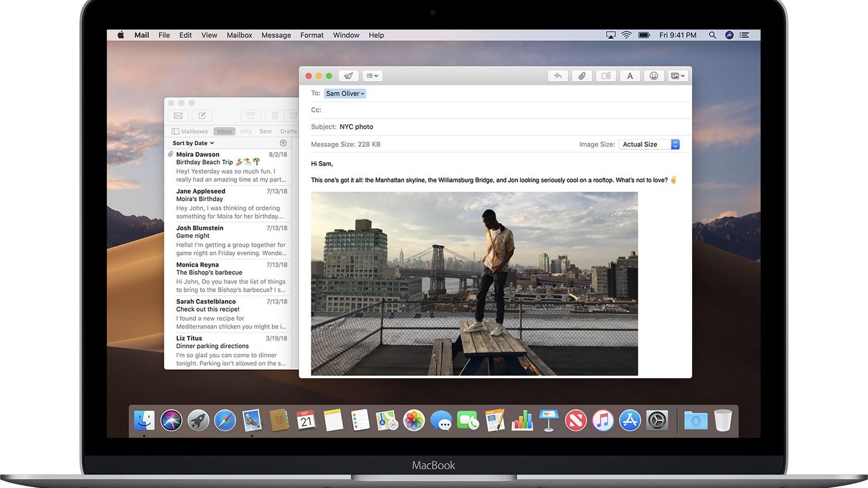
Task: Click the Trash icon in the inbox toolbar
Action: click(275, 115)
